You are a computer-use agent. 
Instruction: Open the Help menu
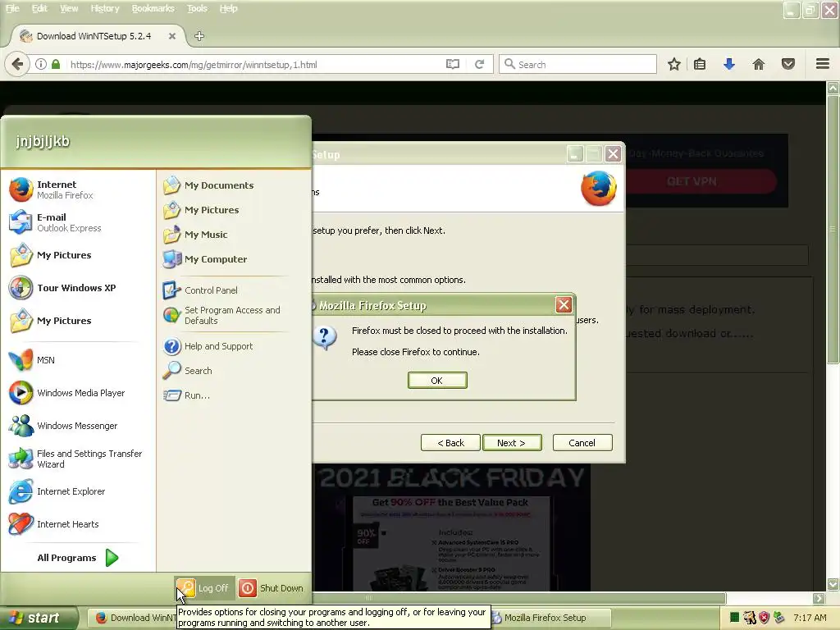[228, 8]
